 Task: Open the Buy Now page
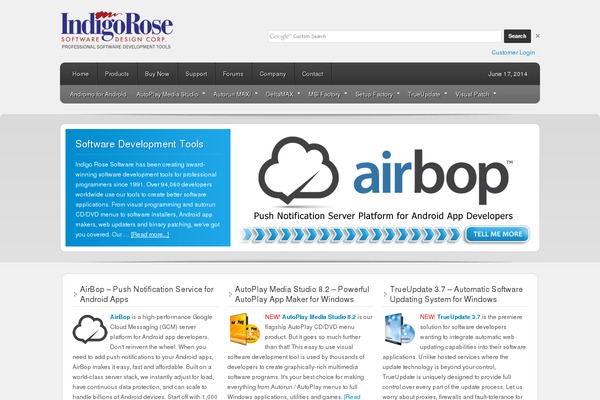[157, 74]
